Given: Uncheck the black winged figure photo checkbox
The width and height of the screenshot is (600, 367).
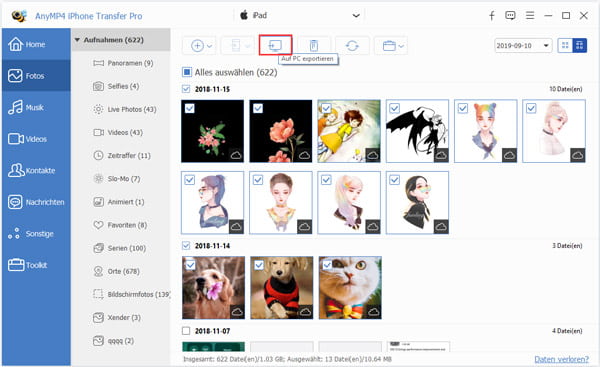Looking at the screenshot, I should tap(395, 108).
